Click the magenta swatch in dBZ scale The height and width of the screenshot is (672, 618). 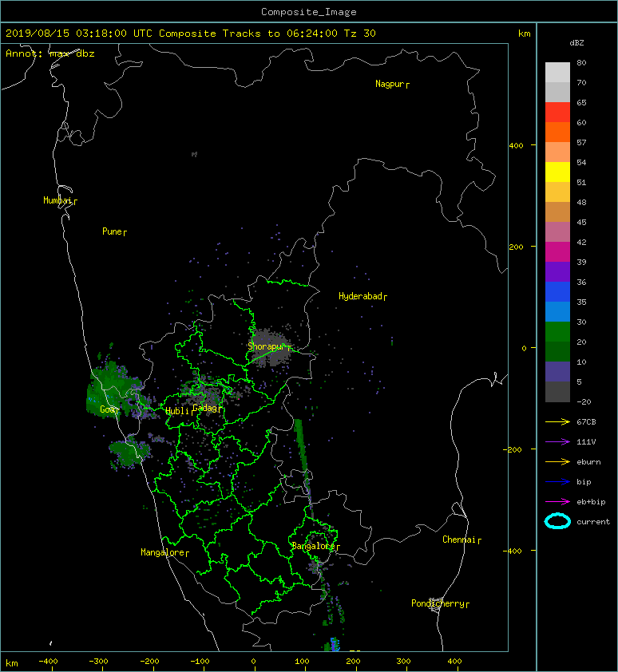(557, 251)
